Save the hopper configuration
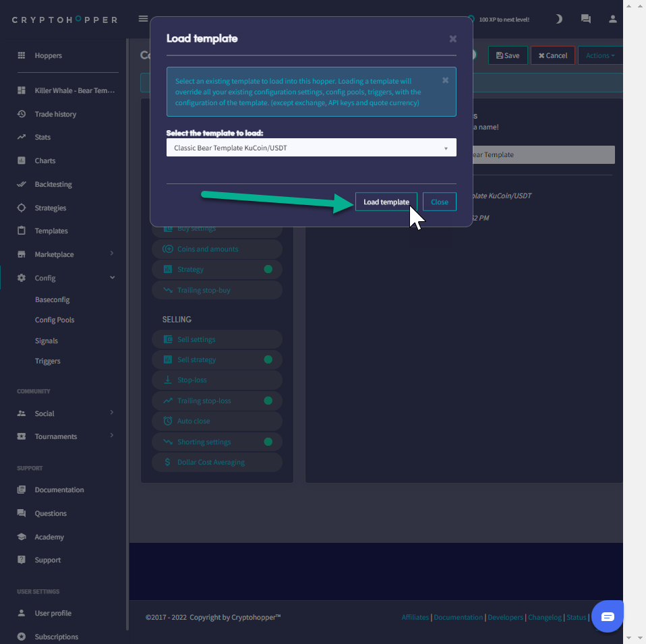 507,55
